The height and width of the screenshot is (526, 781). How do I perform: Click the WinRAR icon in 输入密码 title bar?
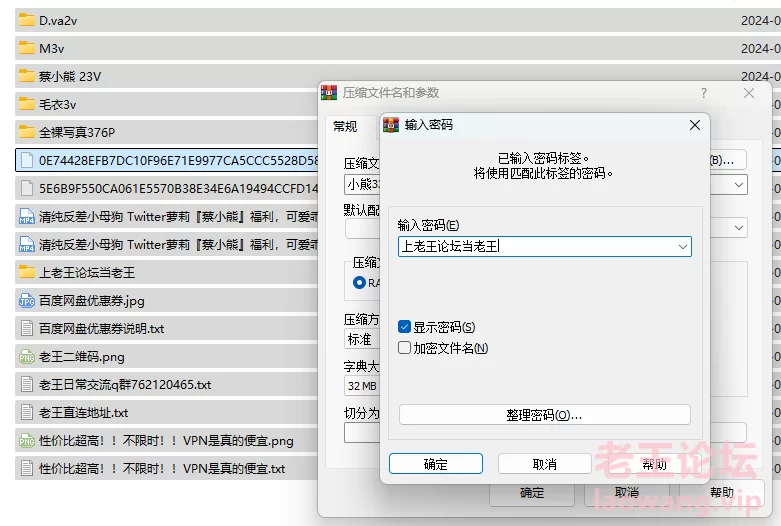[x=391, y=125]
